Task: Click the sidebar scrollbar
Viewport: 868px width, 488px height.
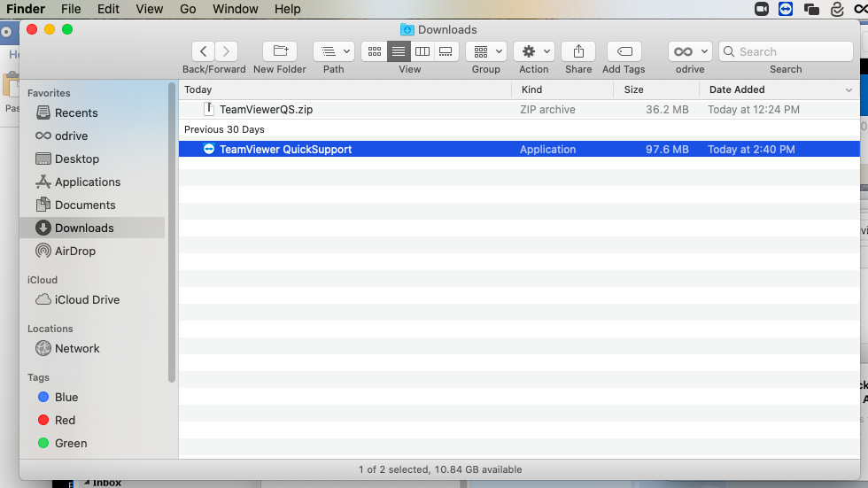Action: tap(172, 232)
